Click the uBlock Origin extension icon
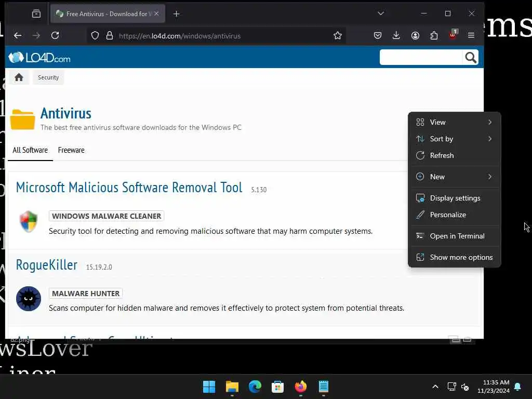Image resolution: width=532 pixels, height=399 pixels. tap(453, 35)
